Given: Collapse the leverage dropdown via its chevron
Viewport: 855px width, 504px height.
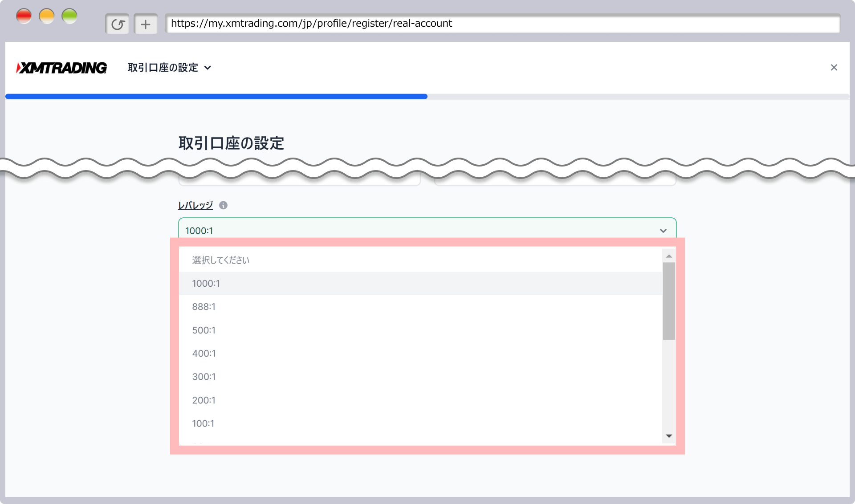Looking at the screenshot, I should [x=663, y=231].
